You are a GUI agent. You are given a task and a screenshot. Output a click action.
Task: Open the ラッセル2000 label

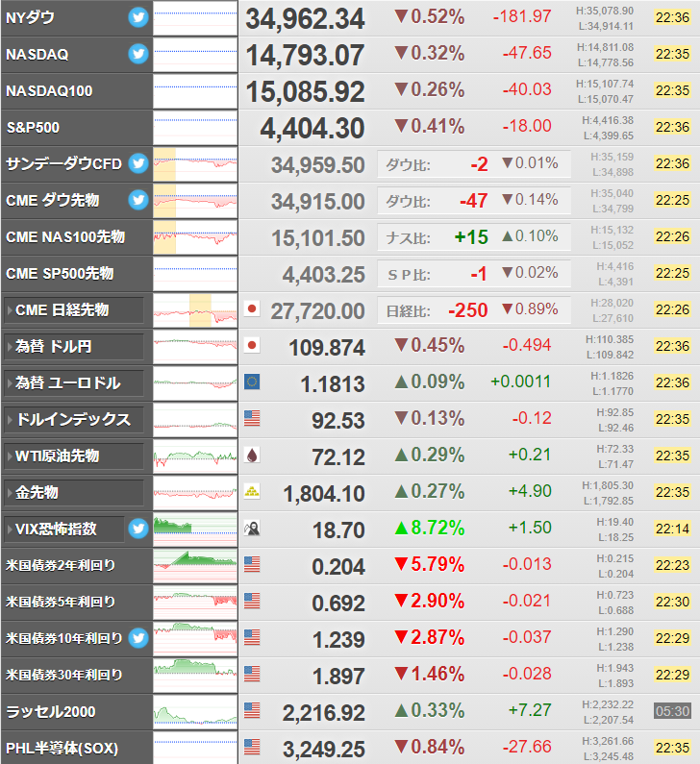[x=51, y=712]
